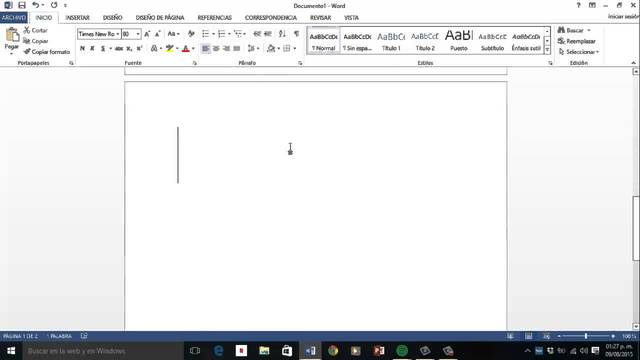Align text to the right
Screen dimensions: 640x360
[226, 49]
